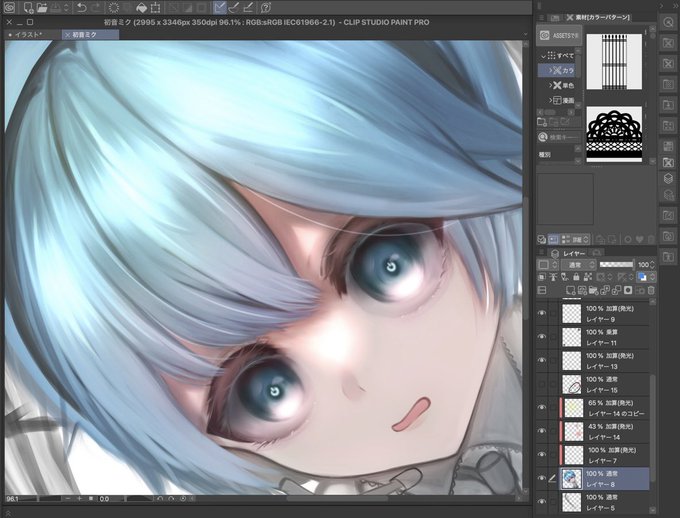Open the Layers stack icon in right dock

pyautogui.click(x=668, y=178)
